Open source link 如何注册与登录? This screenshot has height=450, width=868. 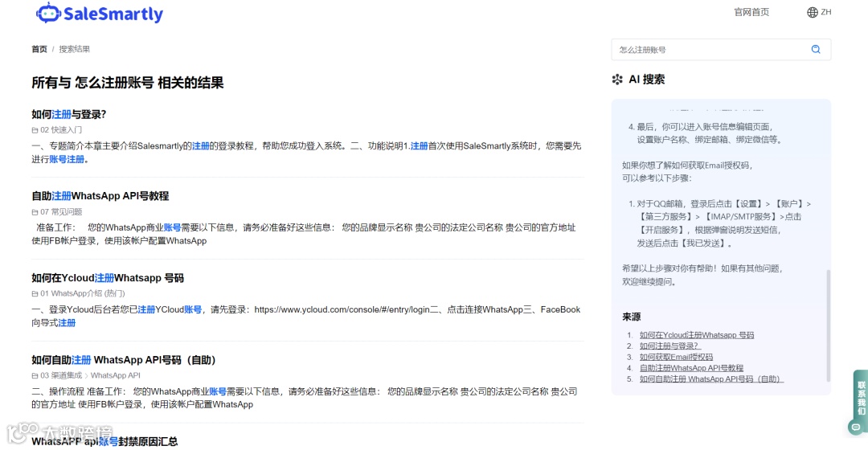[x=669, y=346]
